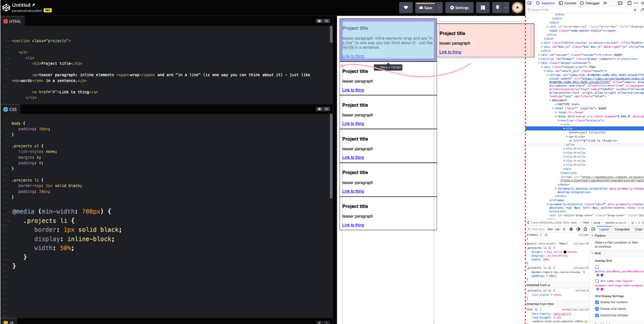
Task: Uncheck Display line numbers
Action: click(597, 302)
